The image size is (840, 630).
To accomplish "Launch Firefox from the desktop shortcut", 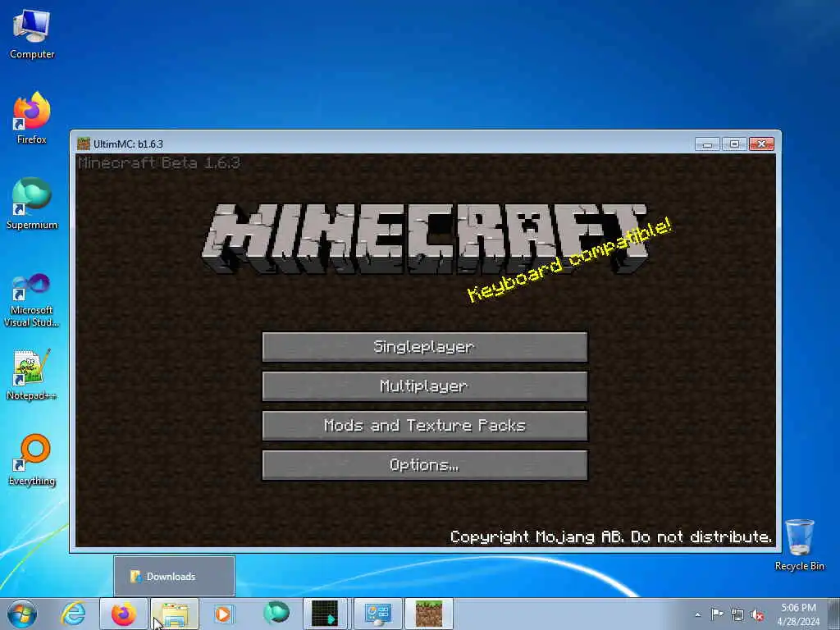I will (32, 118).
